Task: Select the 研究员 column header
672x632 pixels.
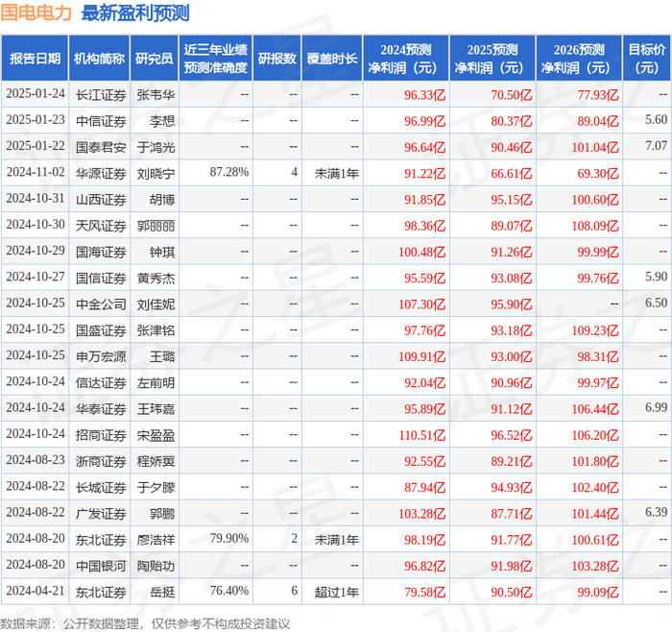Action: click(155, 59)
